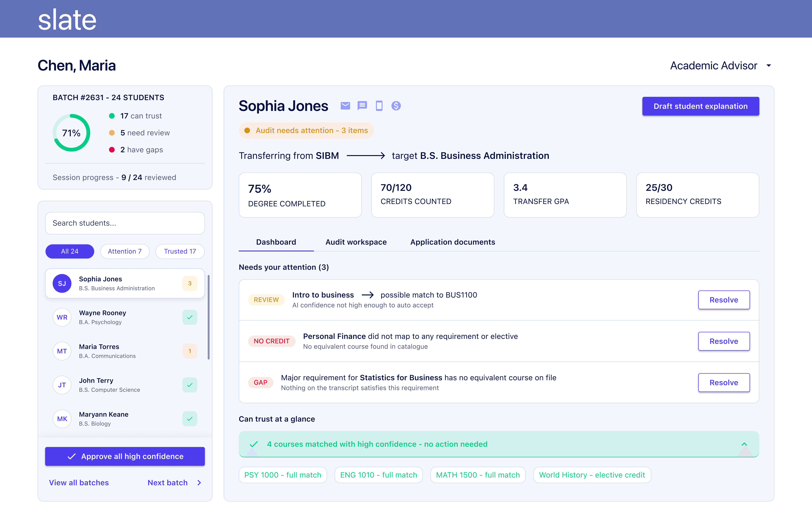
Task: Click the mobile phone icon
Action: (x=379, y=106)
